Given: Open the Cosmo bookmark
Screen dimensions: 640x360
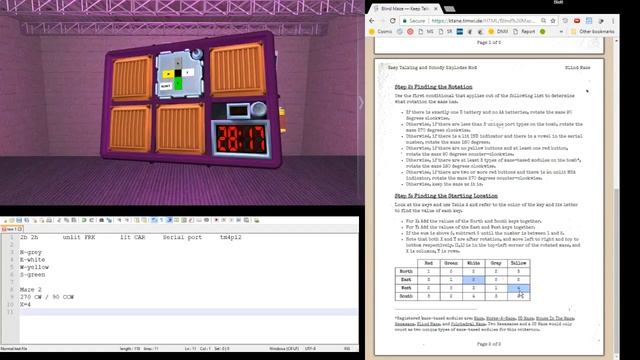Looking at the screenshot, I should coord(381,31).
